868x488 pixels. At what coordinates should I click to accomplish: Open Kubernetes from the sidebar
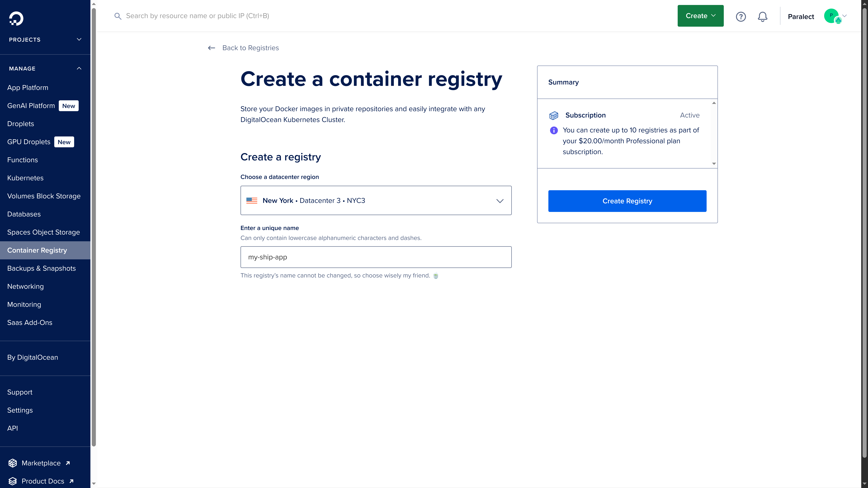click(x=25, y=178)
